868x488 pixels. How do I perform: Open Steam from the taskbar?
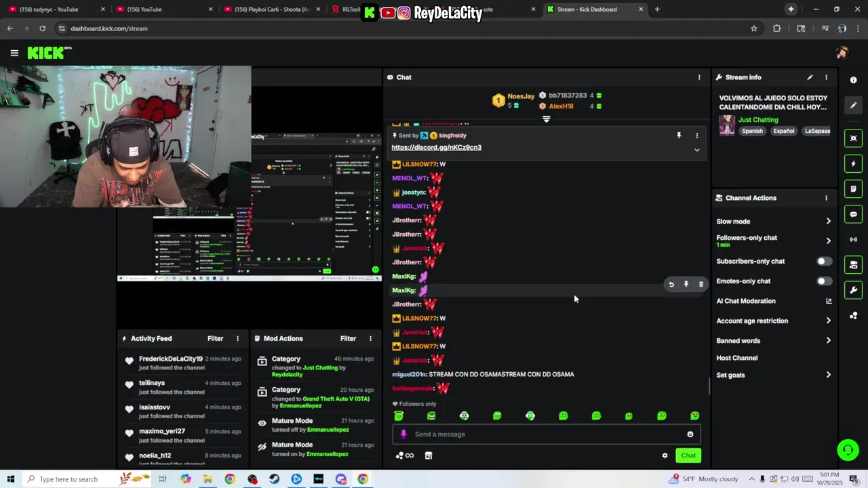(274, 479)
